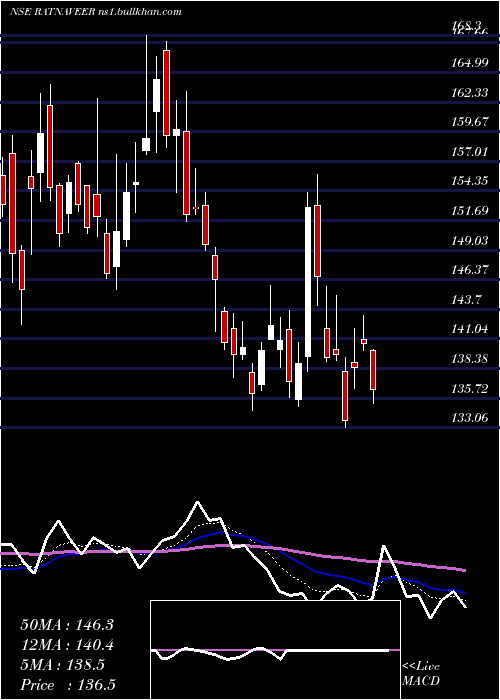Click the 159.67 price axis label

470,122
